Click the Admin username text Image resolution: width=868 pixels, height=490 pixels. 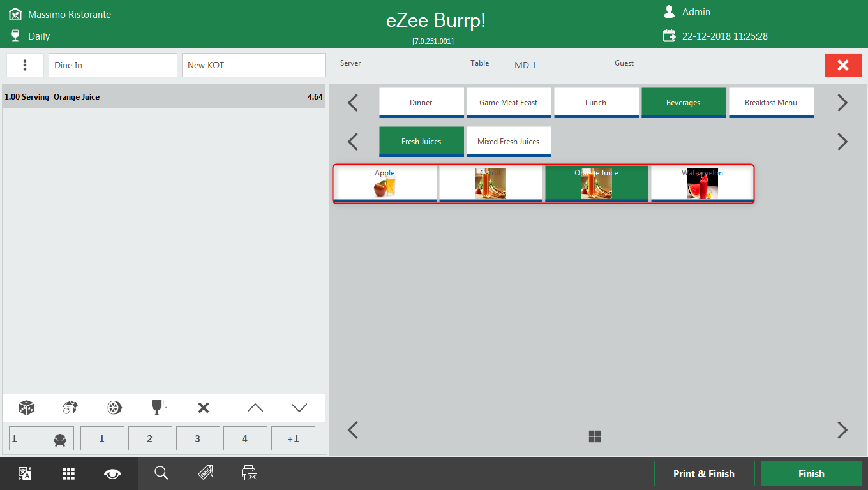(696, 12)
